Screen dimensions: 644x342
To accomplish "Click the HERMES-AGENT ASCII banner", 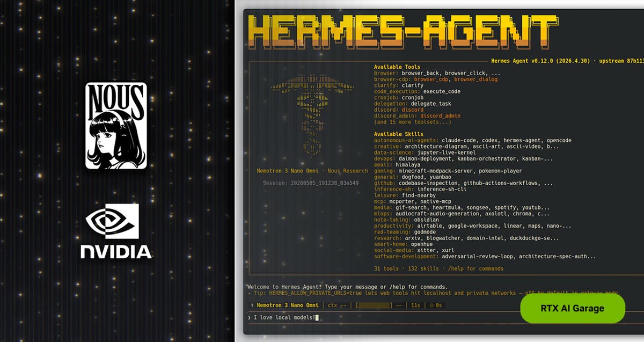I will 402,33.
